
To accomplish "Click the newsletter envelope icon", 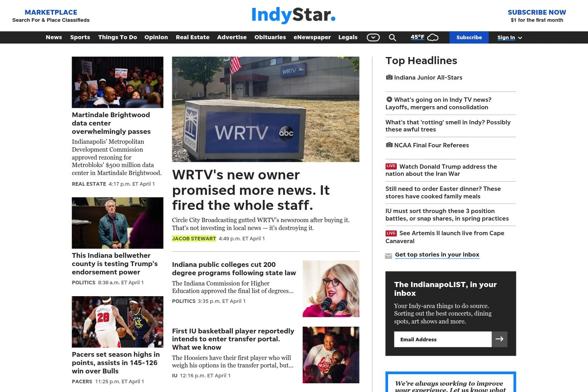I will 388,256.
